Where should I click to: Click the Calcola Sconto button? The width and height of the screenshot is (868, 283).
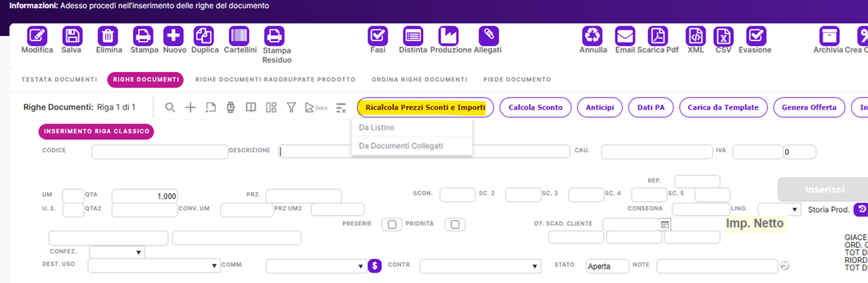(535, 107)
